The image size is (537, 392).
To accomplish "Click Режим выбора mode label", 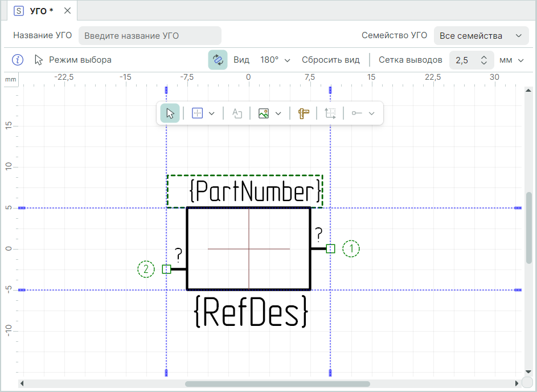I will (80, 60).
